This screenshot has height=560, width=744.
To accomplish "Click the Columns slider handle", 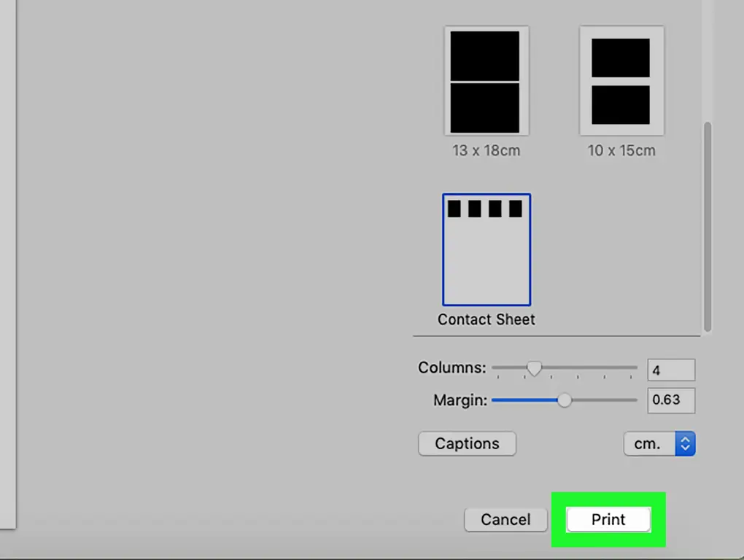I will pos(534,368).
